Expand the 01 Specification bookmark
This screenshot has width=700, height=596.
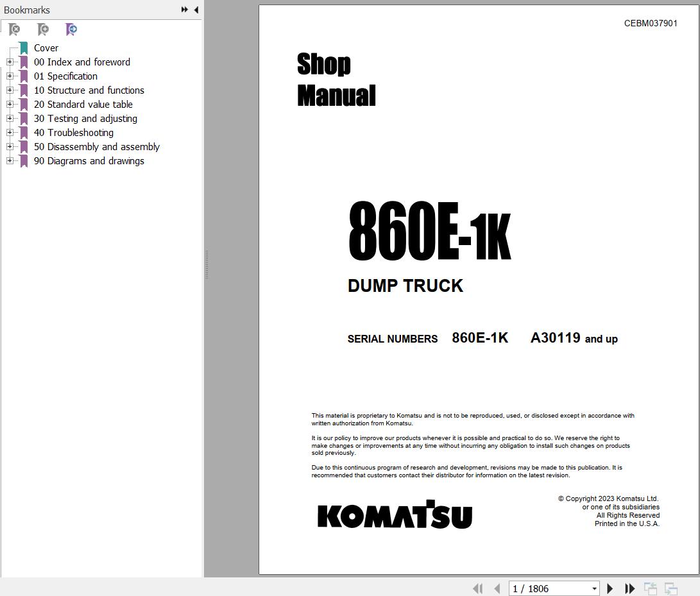(10, 76)
